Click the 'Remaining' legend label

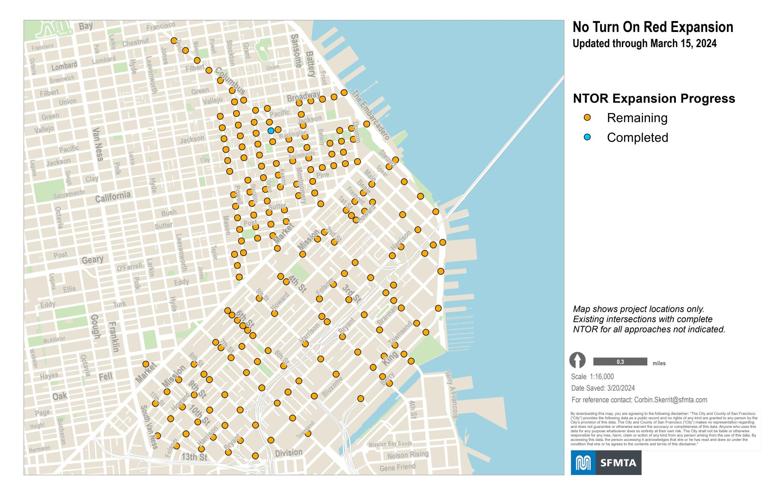coord(637,119)
